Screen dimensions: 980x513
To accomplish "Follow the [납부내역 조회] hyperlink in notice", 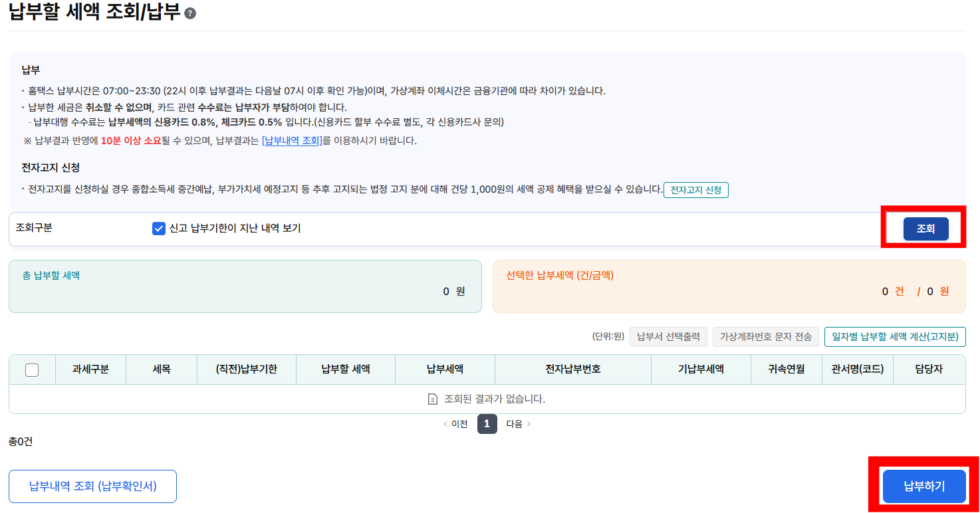I will [x=293, y=141].
